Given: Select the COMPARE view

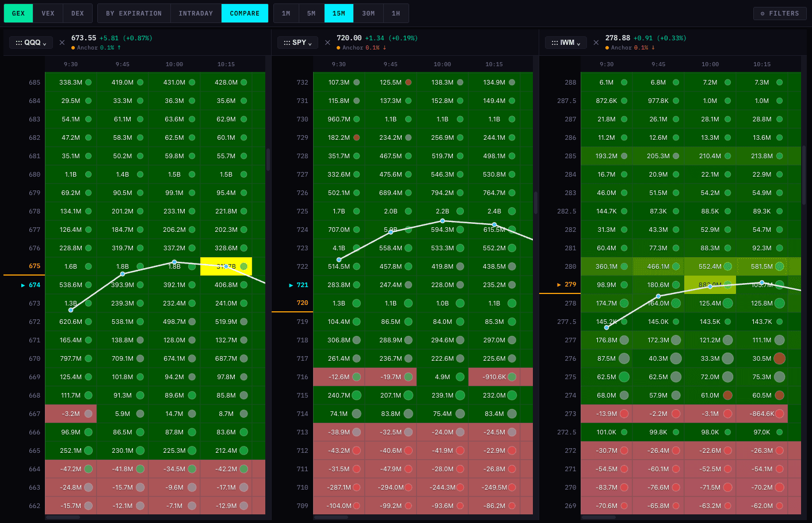Looking at the screenshot, I should pyautogui.click(x=245, y=13).
